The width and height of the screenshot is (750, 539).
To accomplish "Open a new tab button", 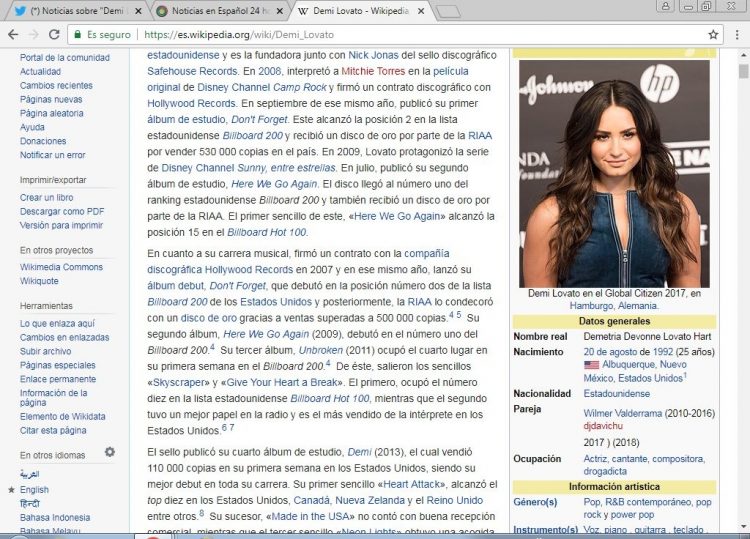I will (x=448, y=11).
